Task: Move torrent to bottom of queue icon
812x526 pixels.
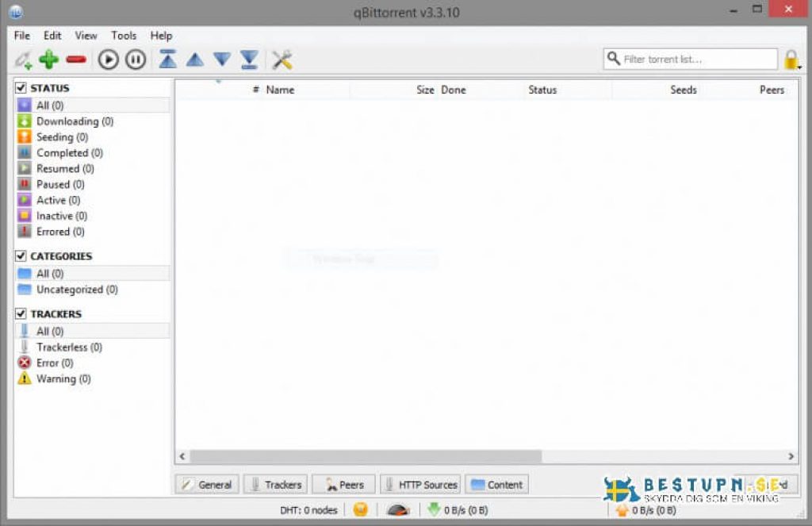Action: (x=249, y=60)
